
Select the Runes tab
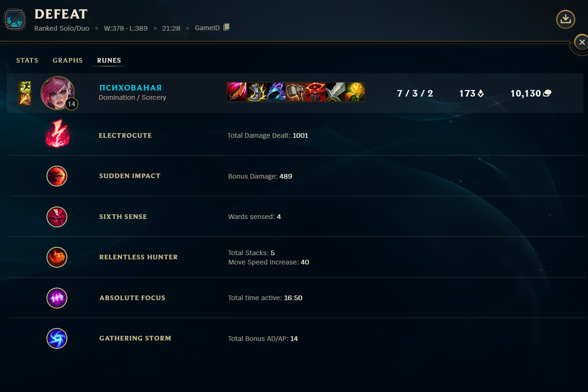pos(109,60)
